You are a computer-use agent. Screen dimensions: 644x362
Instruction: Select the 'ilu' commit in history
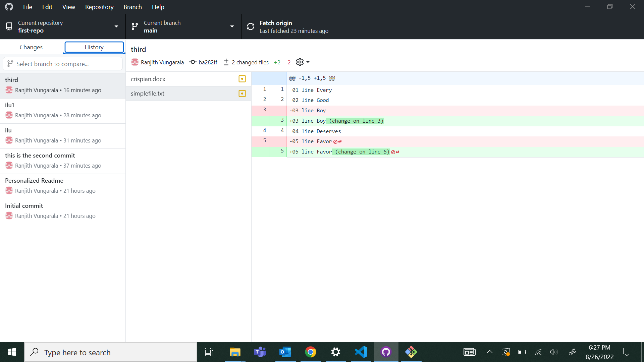click(x=63, y=136)
